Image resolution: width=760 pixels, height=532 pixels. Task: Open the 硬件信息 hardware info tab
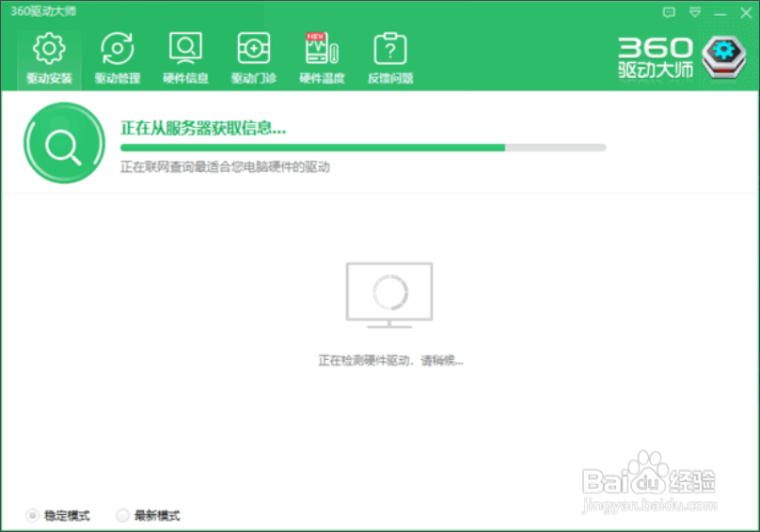185,58
